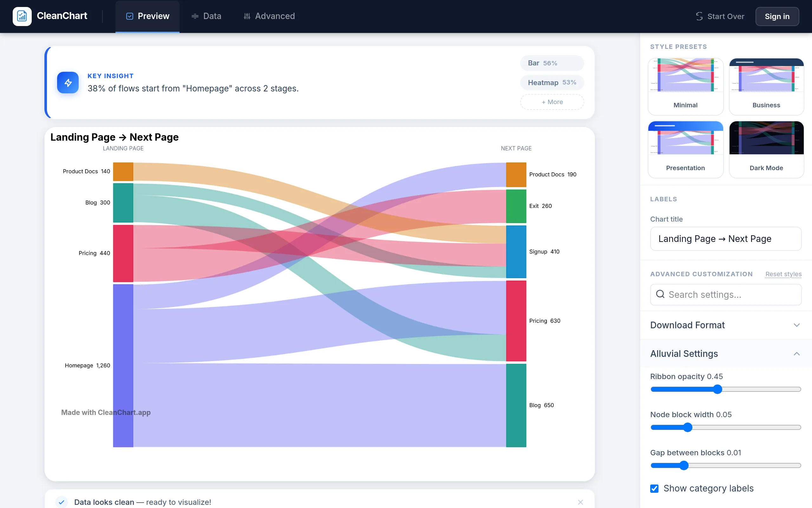The image size is (812, 508).
Task: Click the Signup 410 node block
Action: [516, 252]
